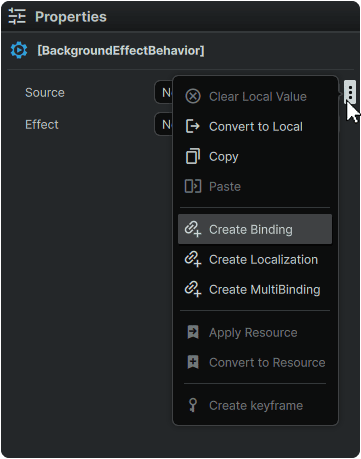Click the Effect property label
361x459 pixels.
(x=42, y=125)
